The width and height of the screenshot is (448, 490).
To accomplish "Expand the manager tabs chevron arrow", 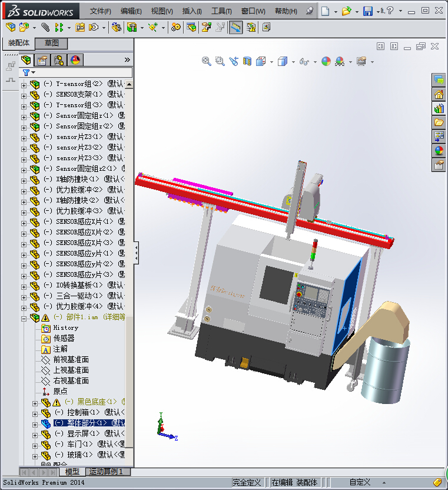I will [127, 59].
